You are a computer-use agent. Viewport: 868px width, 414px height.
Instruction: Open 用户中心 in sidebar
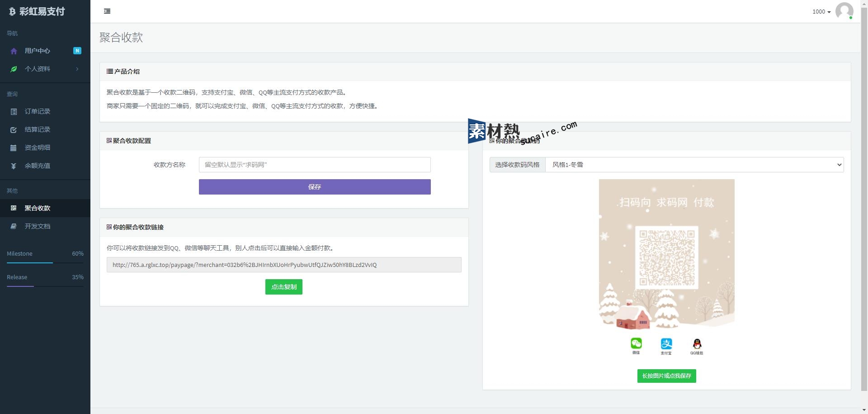point(45,51)
